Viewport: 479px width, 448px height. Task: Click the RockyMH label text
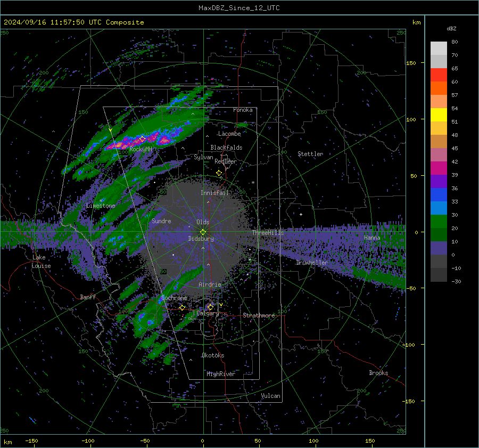(141, 149)
